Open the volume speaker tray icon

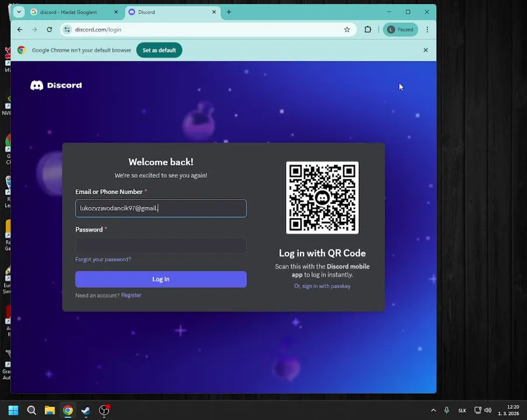click(x=488, y=410)
